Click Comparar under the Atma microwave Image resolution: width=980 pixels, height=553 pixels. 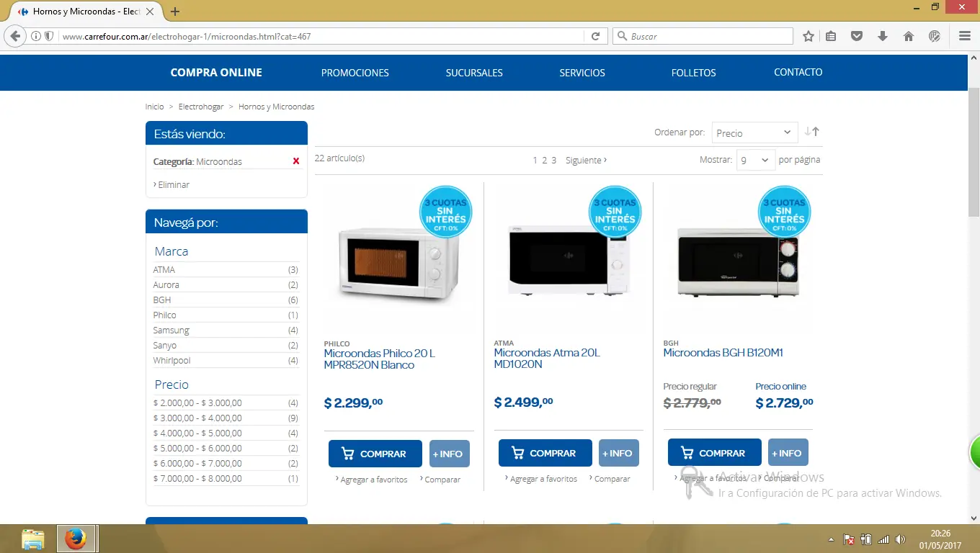tap(612, 479)
